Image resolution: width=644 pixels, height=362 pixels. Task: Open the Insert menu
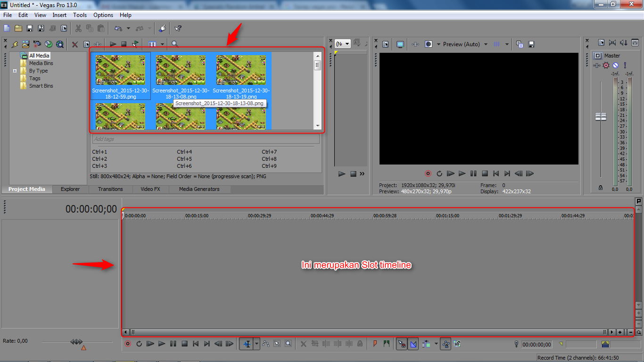click(x=59, y=15)
